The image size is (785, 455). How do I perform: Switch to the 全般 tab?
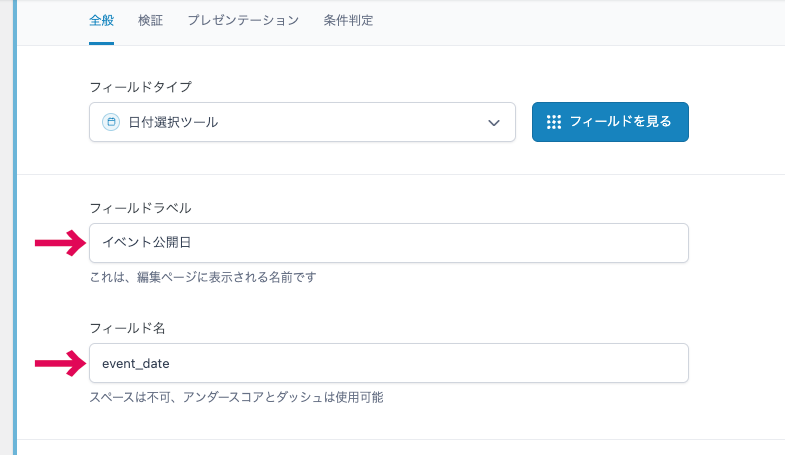point(101,20)
